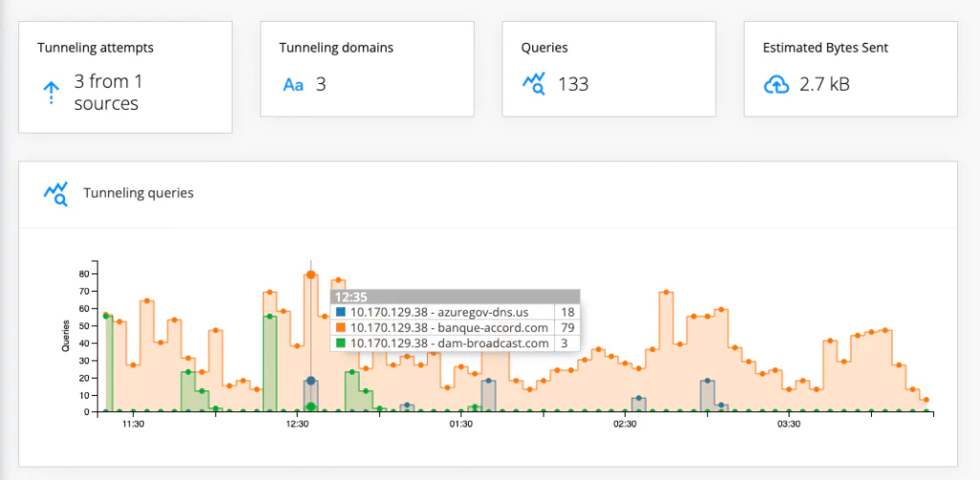Click the upward arrow Tunneling attempts icon

51,93
